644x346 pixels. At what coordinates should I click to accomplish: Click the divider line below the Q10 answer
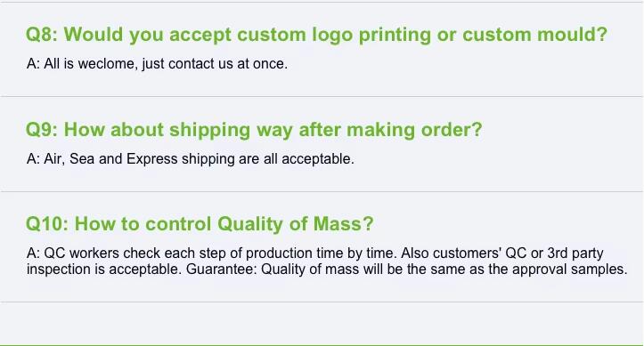[x=322, y=302]
